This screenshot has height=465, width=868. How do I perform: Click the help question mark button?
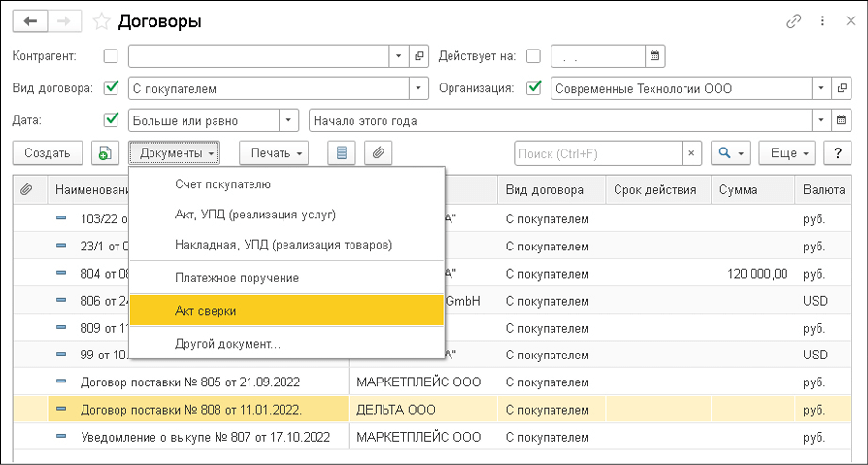[837, 153]
